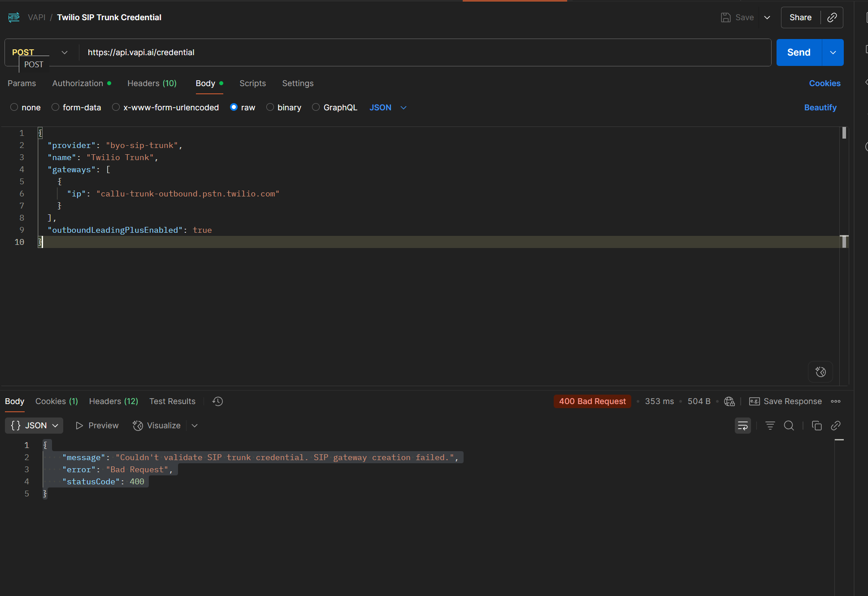This screenshot has width=868, height=596.
Task: Open response history clock icon
Action: [218, 401]
